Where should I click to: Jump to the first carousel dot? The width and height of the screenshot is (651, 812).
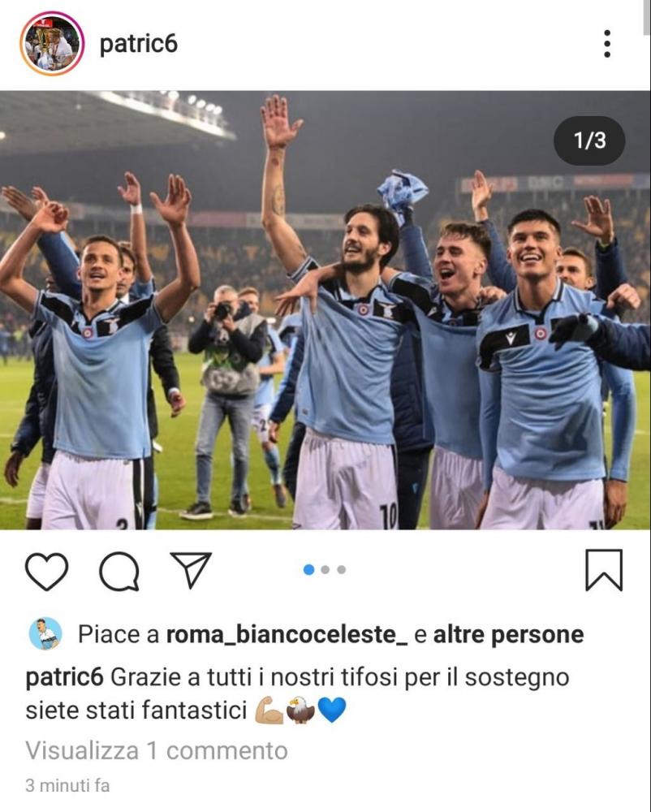(x=309, y=570)
